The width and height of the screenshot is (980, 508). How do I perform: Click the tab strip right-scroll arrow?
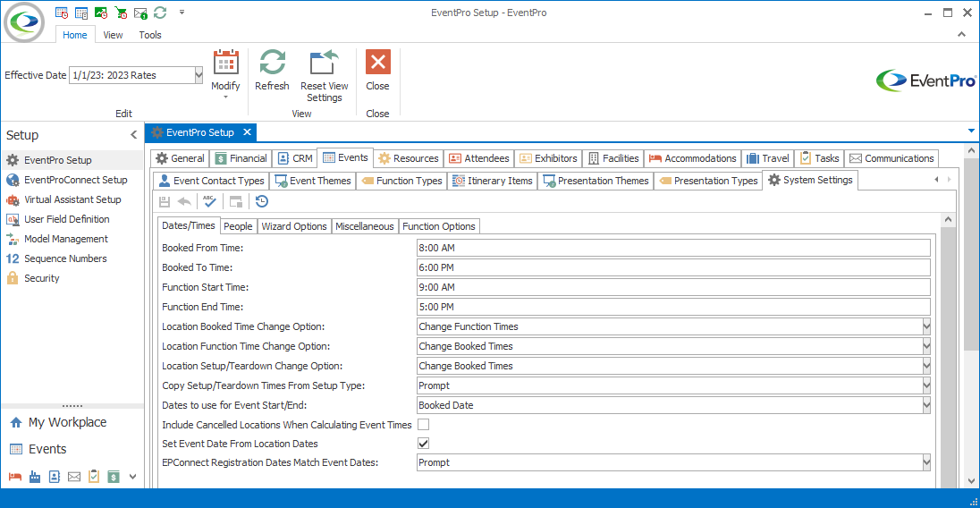coord(950,180)
